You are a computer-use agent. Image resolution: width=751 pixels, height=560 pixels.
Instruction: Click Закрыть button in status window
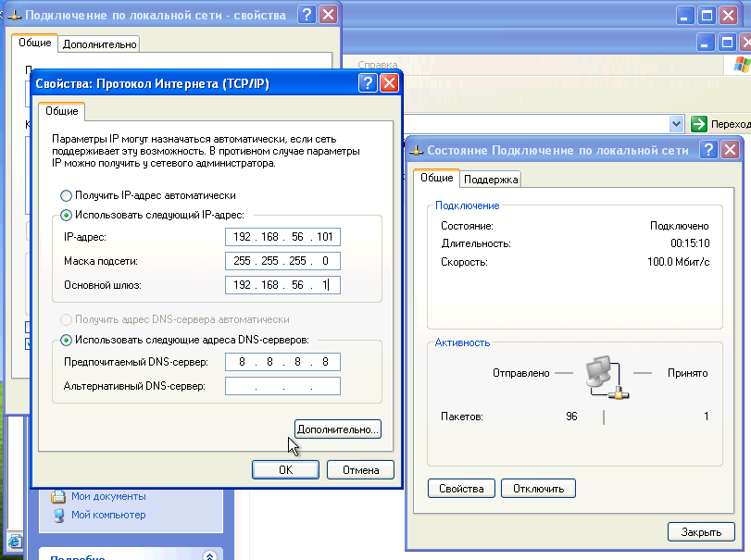[701, 531]
